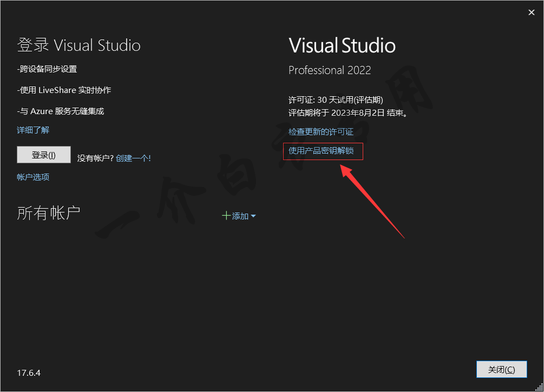The height and width of the screenshot is (392, 544).
Task: Click the window resize grip in the corner
Action: 539,388
